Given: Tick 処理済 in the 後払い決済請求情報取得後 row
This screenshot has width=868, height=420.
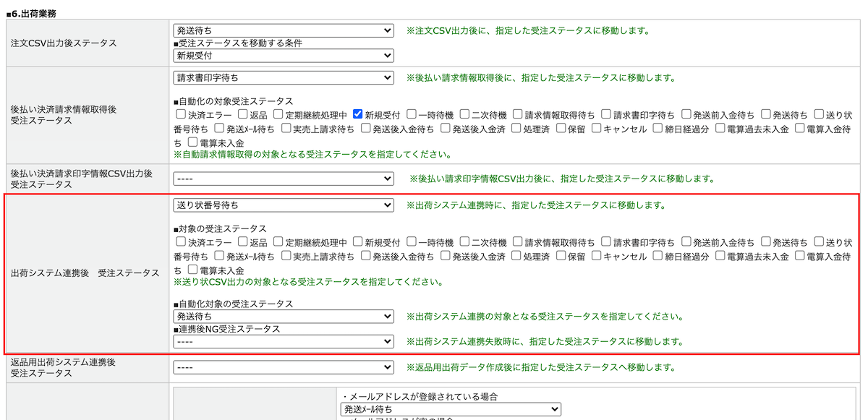Looking at the screenshot, I should (x=516, y=129).
